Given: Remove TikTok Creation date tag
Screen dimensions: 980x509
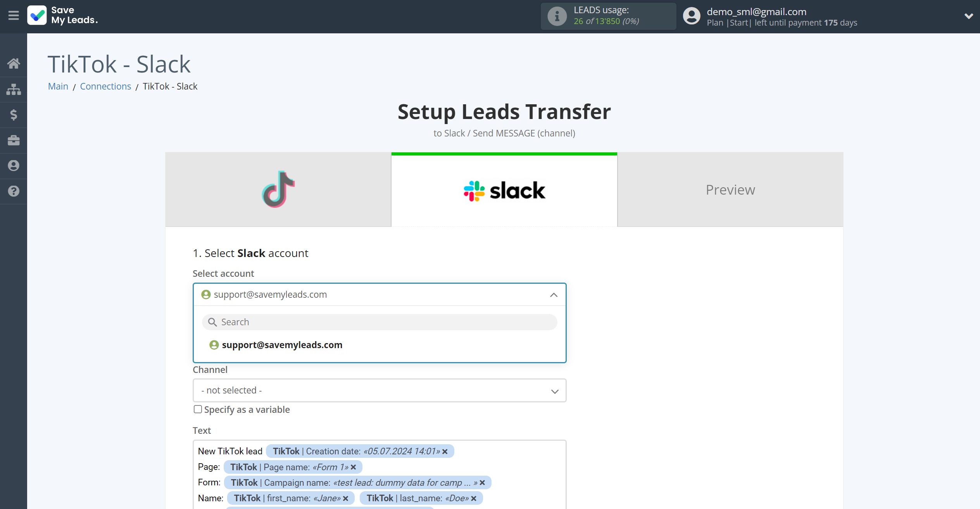Looking at the screenshot, I should point(445,451).
